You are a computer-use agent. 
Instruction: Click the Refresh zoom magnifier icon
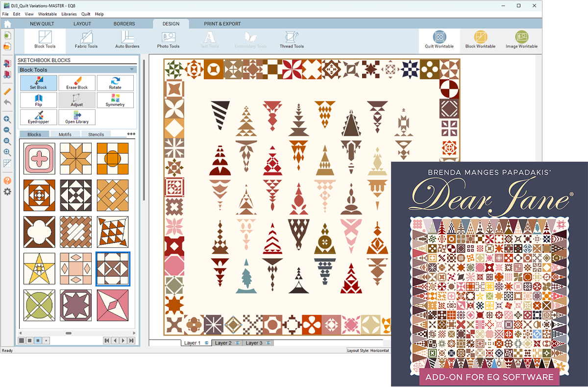pyautogui.click(x=7, y=142)
